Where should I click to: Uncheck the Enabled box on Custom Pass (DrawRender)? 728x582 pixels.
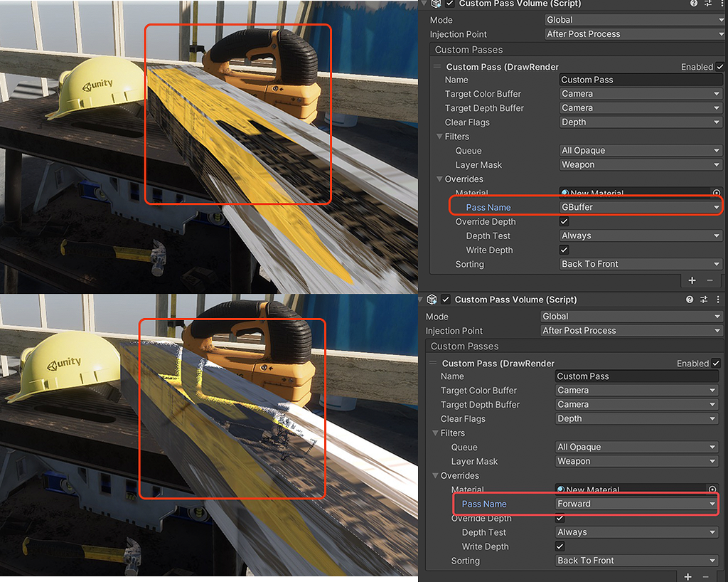pyautogui.click(x=720, y=66)
